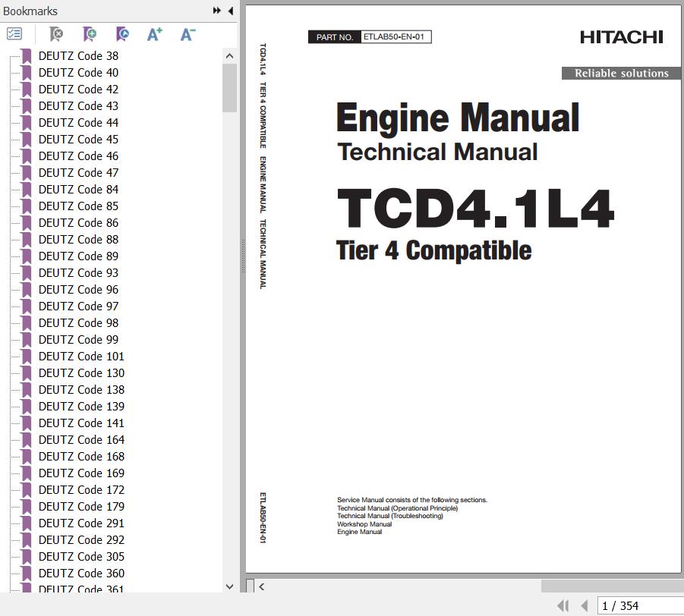
Task: Open bookmark DEUTZ Code 291
Action: coord(81,523)
